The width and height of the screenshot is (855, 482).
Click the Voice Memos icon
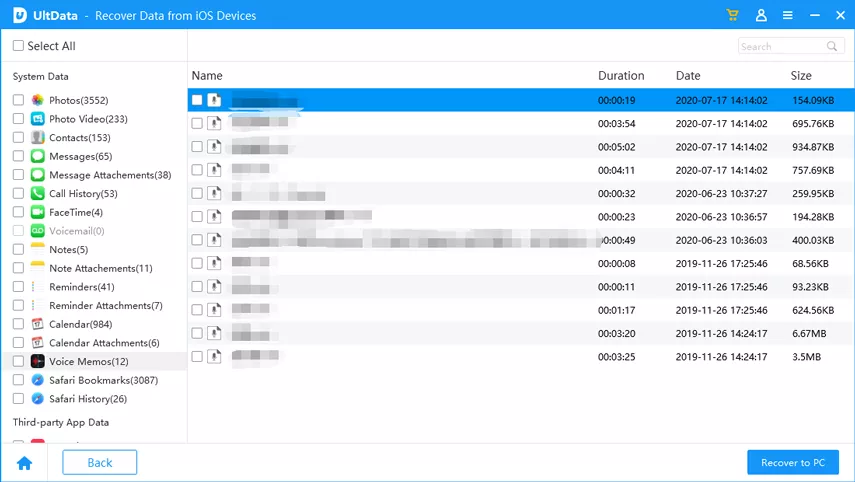click(38, 361)
